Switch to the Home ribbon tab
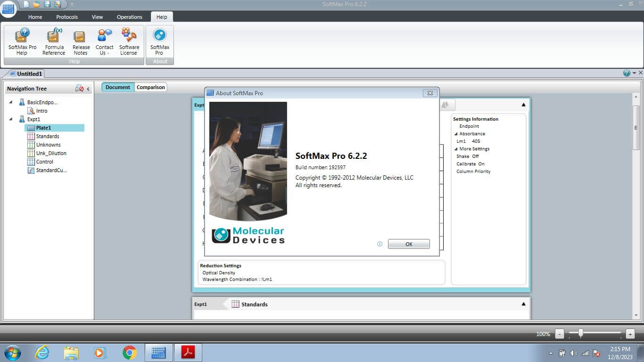 pos(35,17)
